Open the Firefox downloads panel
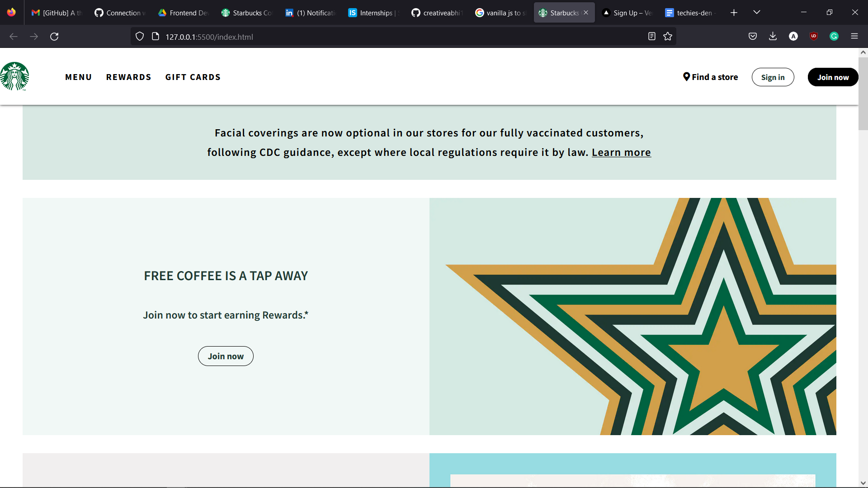 (x=773, y=37)
